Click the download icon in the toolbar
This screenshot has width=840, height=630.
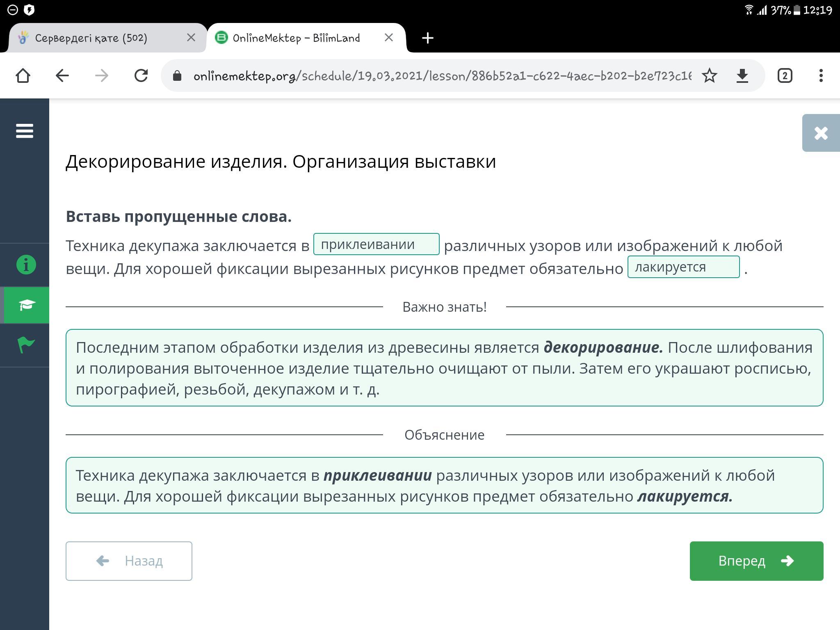742,75
